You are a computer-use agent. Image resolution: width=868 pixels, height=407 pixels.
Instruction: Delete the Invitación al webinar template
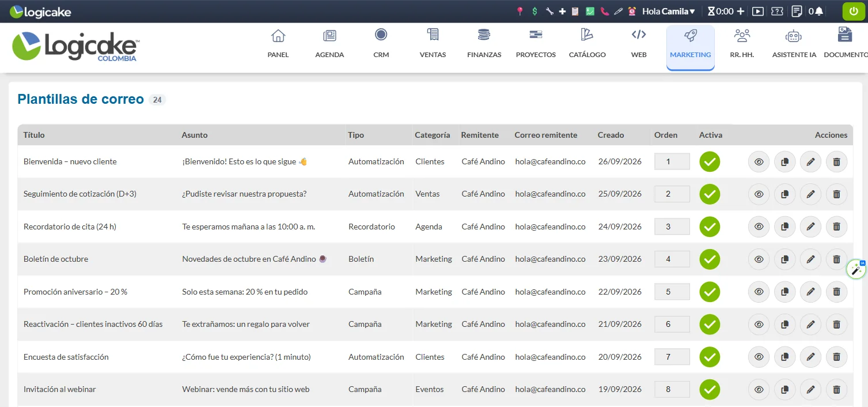click(836, 390)
